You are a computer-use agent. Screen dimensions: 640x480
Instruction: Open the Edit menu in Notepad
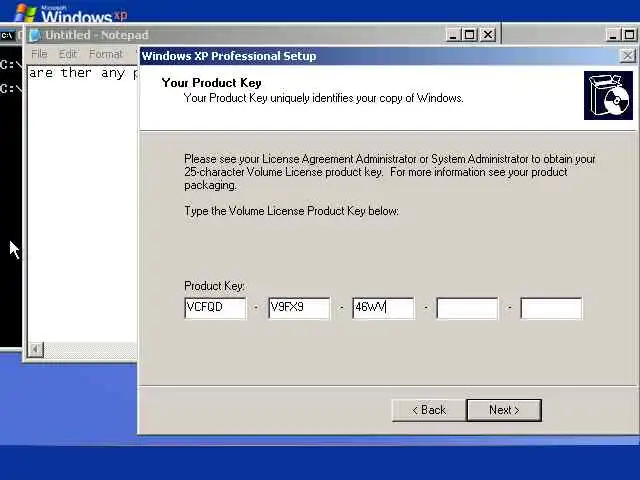[67, 54]
